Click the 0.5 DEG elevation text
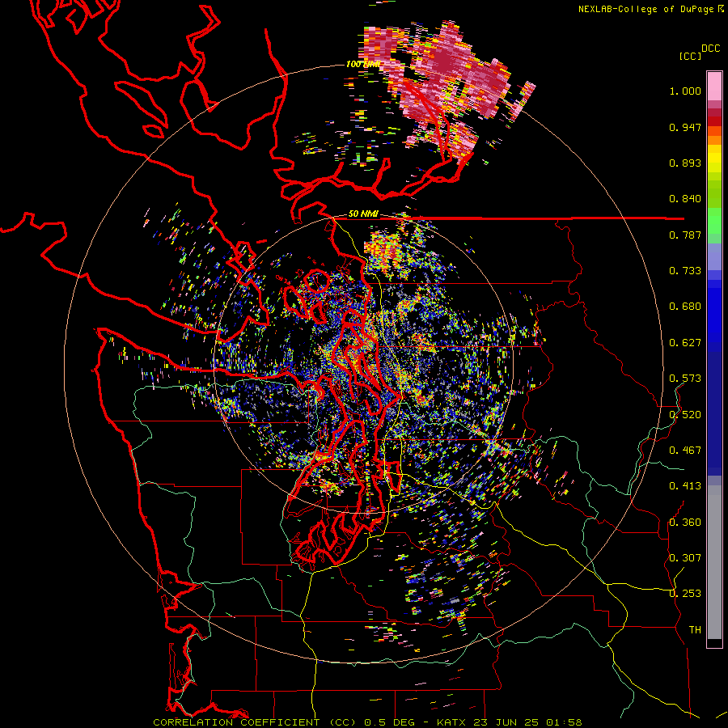Screen dimensions: 728x728 point(390,722)
